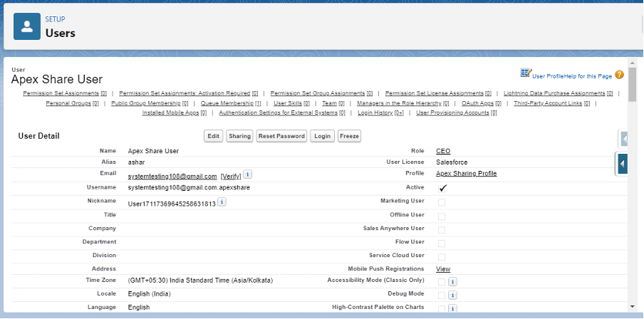Click the alias value ashar

pos(136,162)
